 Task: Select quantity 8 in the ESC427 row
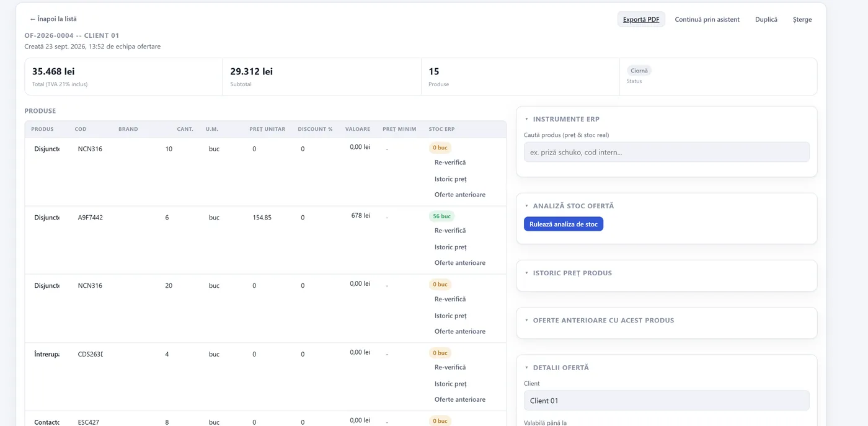[x=167, y=422]
